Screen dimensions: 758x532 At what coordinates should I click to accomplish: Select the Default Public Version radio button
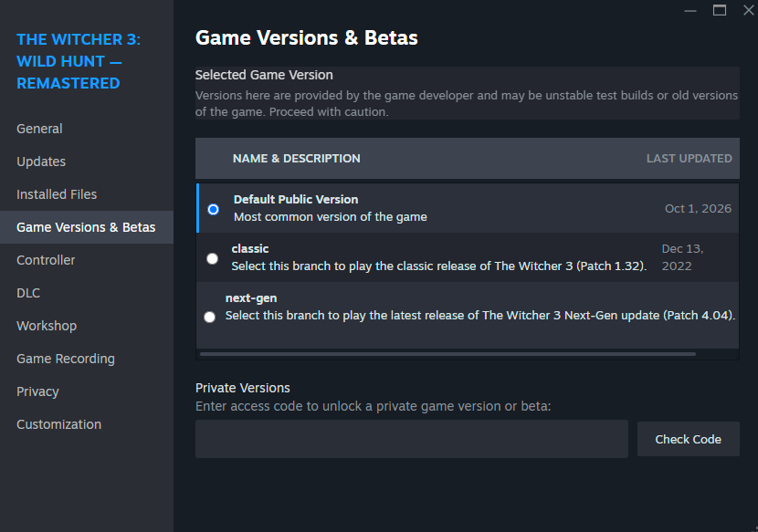[x=213, y=209]
